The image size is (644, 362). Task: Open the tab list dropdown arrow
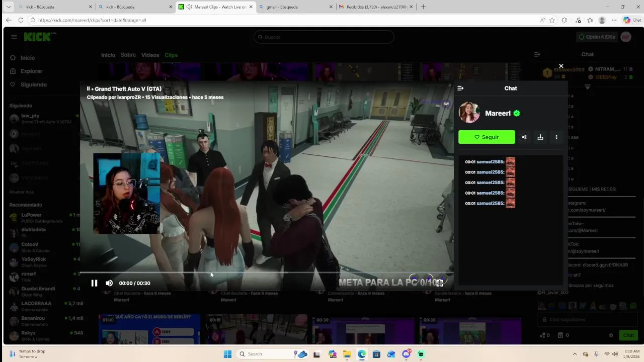8,7
